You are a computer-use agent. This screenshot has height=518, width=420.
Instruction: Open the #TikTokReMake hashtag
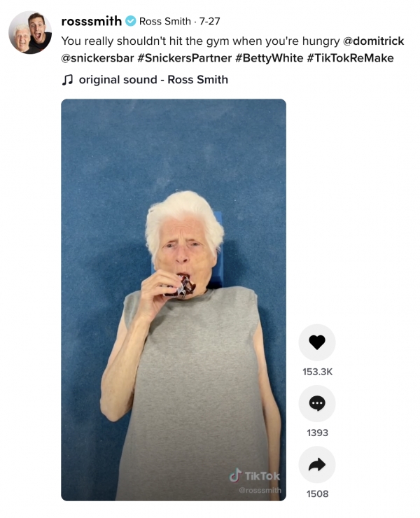350,58
